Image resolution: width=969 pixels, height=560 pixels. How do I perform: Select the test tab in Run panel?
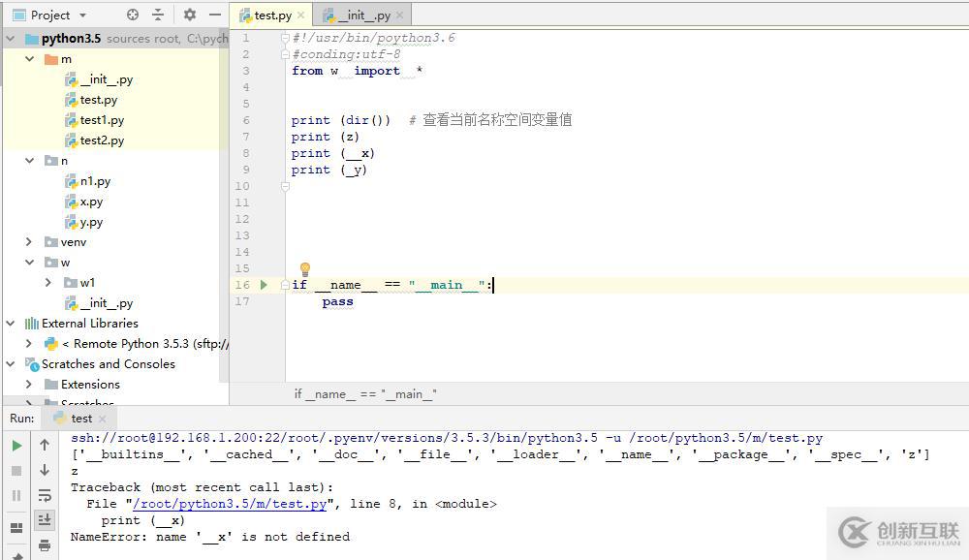pyautogui.click(x=81, y=419)
